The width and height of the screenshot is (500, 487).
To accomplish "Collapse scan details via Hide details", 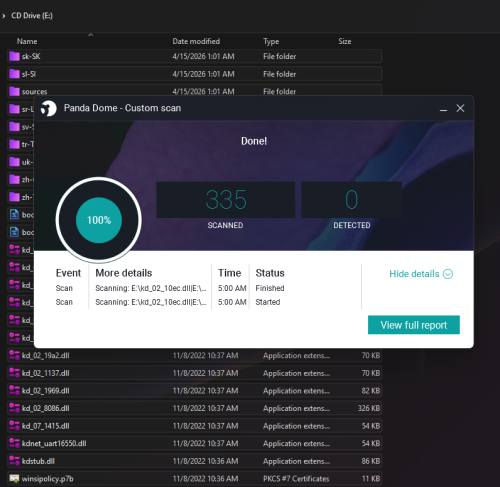I will coord(421,274).
